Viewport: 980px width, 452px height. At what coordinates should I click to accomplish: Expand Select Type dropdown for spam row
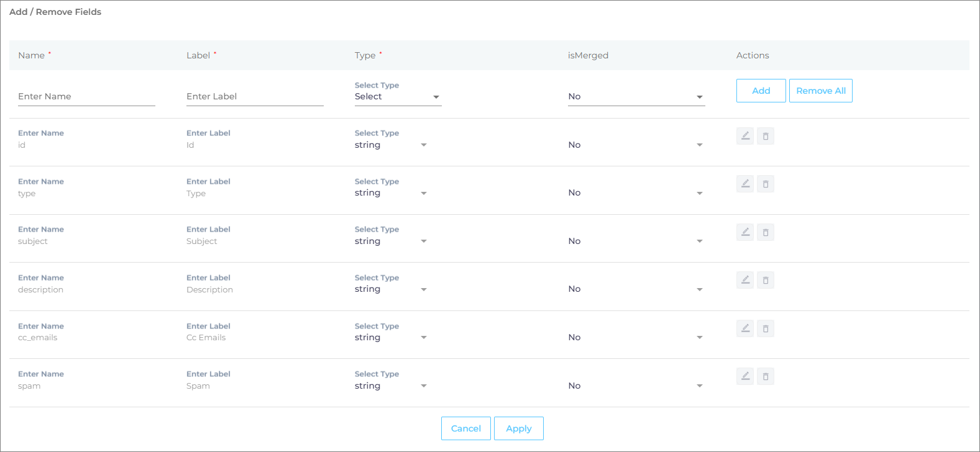pyautogui.click(x=391, y=386)
